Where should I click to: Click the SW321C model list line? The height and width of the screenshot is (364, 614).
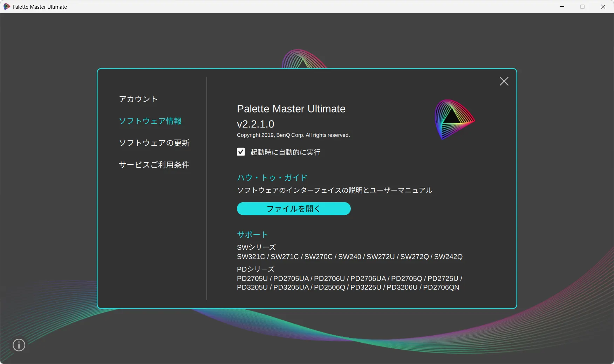coord(350,257)
